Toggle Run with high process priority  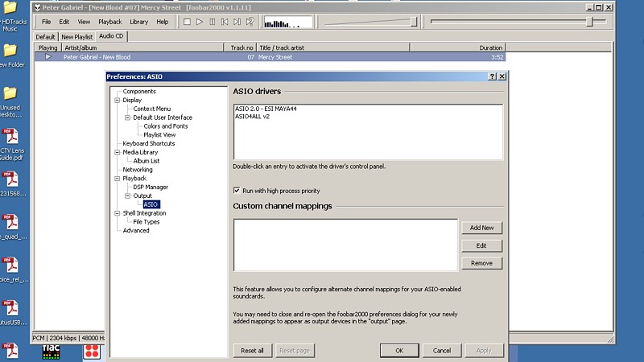point(237,191)
